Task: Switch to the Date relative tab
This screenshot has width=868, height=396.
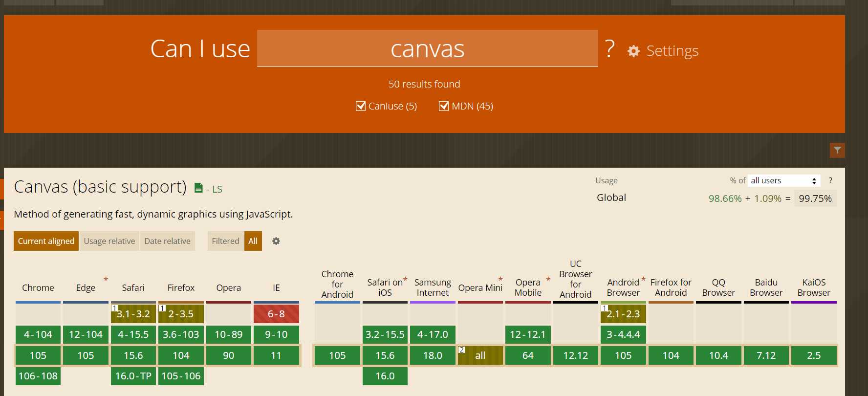Action: pos(168,241)
